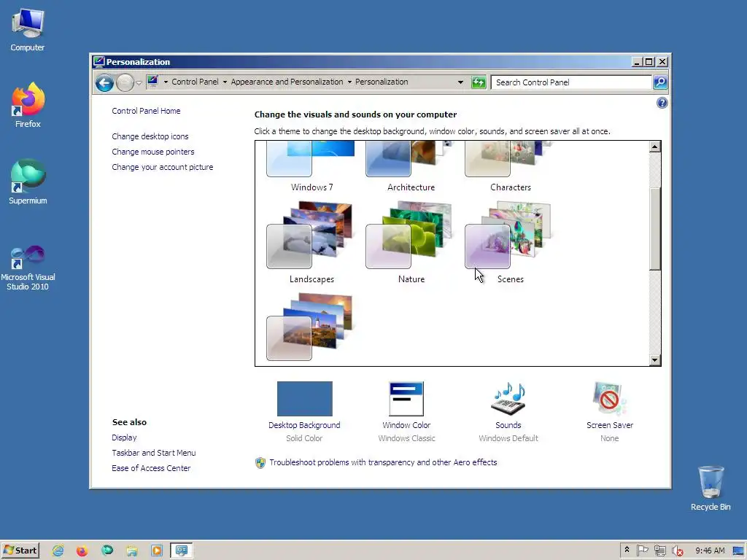Click the green Refresh button
The height and width of the screenshot is (560, 747).
point(479,82)
